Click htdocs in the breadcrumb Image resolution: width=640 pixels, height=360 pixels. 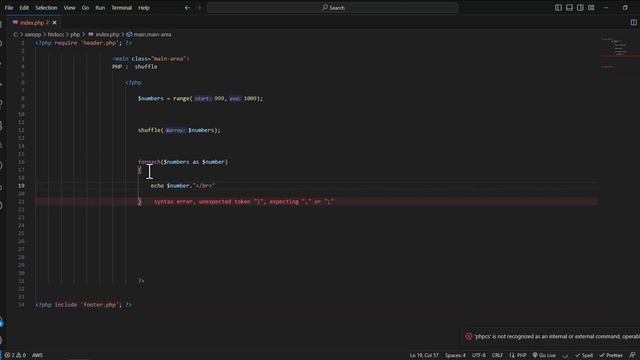pos(56,34)
